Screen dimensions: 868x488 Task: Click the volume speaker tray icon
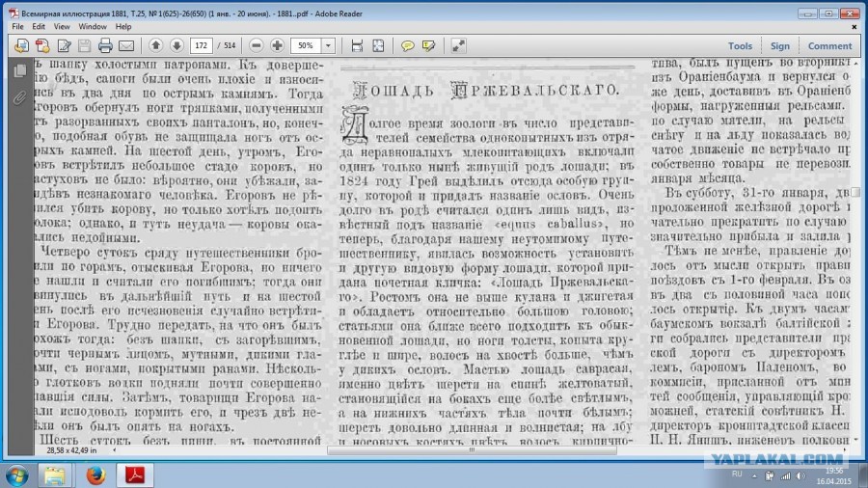[801, 475]
